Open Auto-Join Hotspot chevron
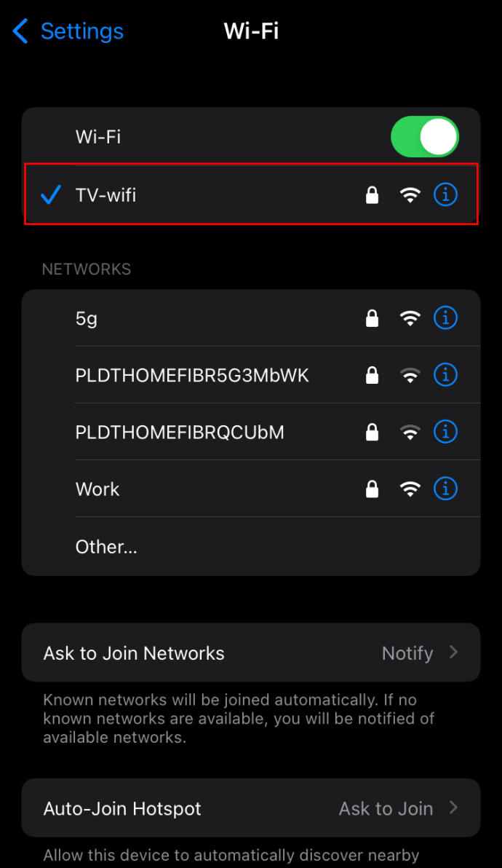 click(453, 808)
